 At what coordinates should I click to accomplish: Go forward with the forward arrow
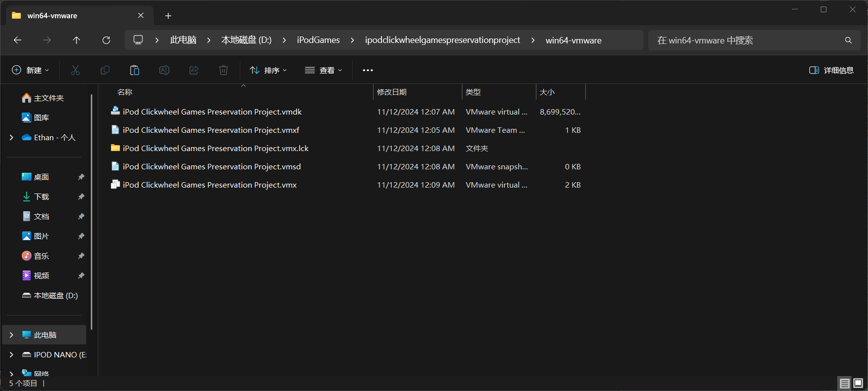(x=47, y=40)
